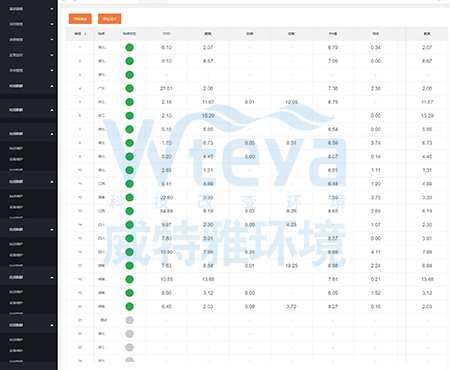Click the green status dot beside COD 10.55
The height and width of the screenshot is (370, 450).
click(129, 279)
